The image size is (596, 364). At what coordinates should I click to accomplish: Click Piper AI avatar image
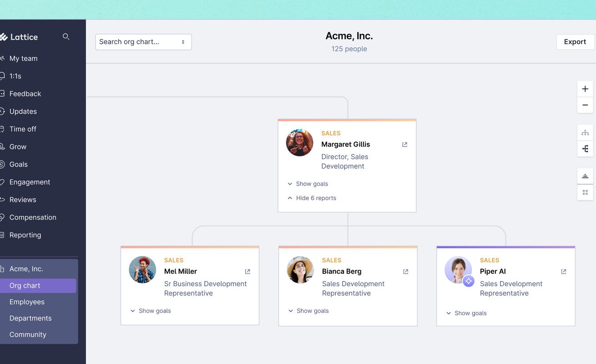(458, 269)
